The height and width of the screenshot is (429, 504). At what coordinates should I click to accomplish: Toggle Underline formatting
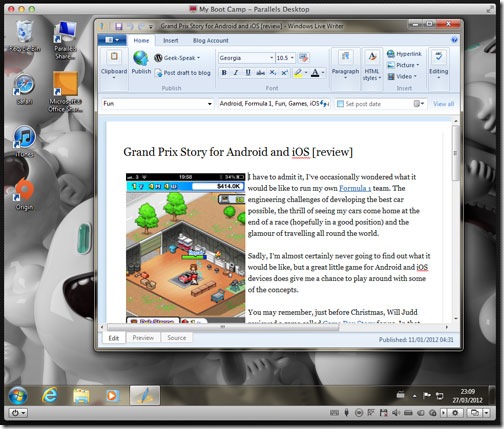tap(248, 73)
